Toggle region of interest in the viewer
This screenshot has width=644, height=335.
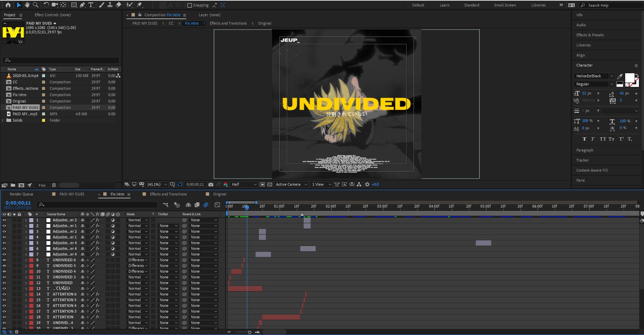pos(261,184)
